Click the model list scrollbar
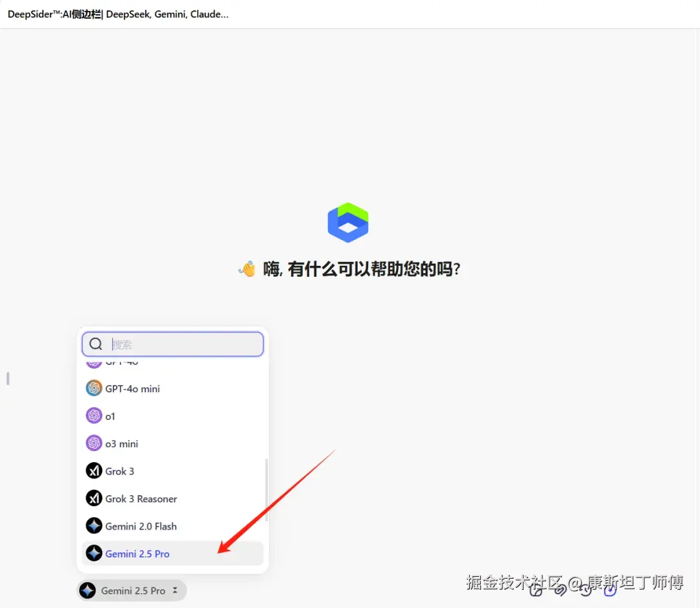Image resolution: width=700 pixels, height=608 pixels. (x=266, y=489)
